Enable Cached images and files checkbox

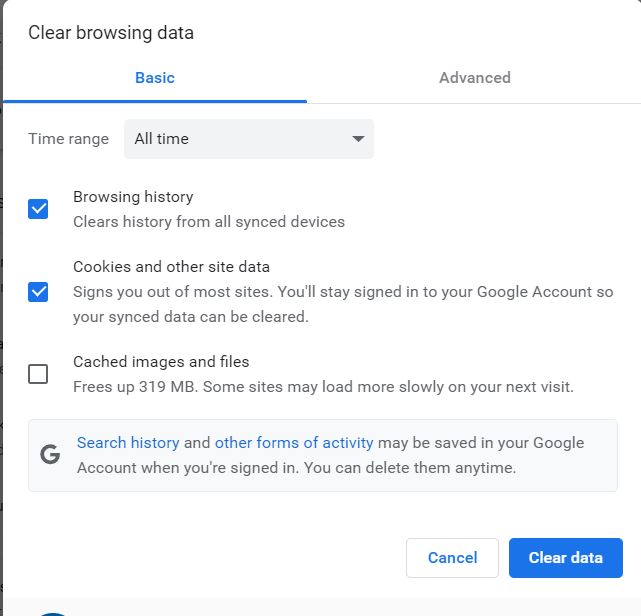tap(38, 374)
